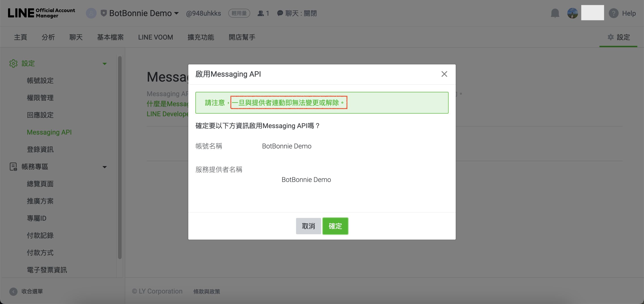Close the Messaging API dialog
This screenshot has height=304, width=644.
click(444, 74)
